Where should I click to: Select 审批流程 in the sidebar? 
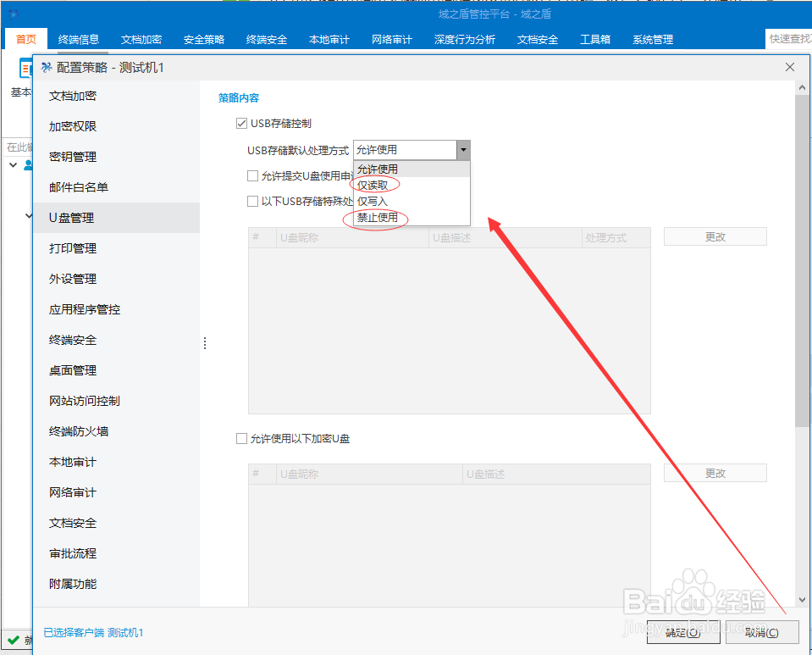click(117, 553)
